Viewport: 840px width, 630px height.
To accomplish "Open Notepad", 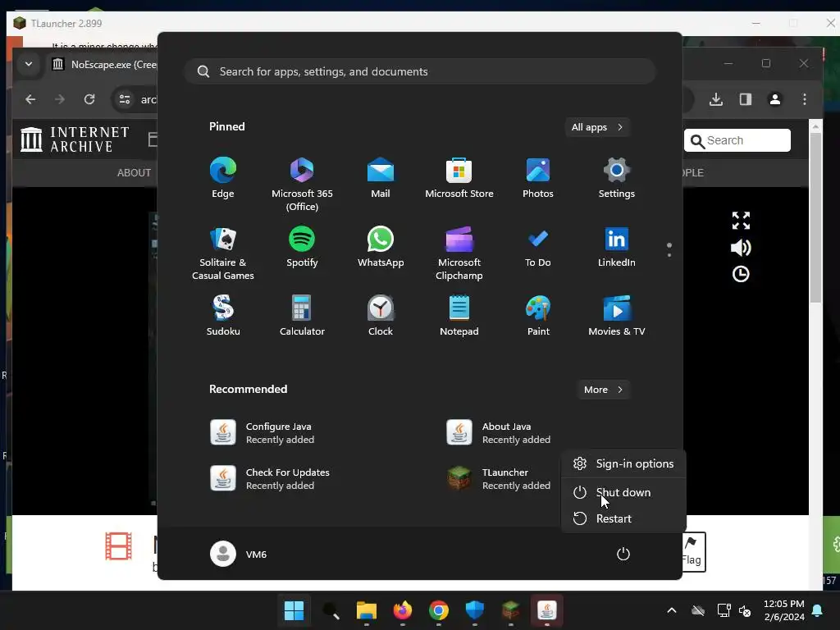I will click(x=459, y=316).
